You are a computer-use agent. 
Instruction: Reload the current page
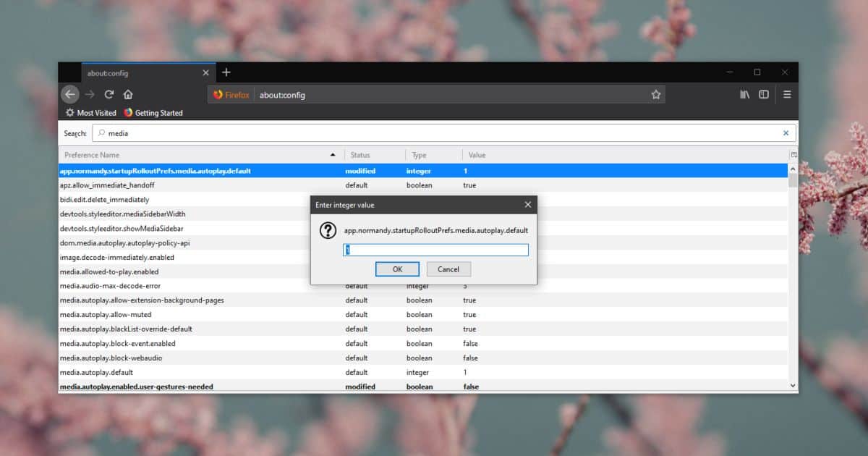109,94
